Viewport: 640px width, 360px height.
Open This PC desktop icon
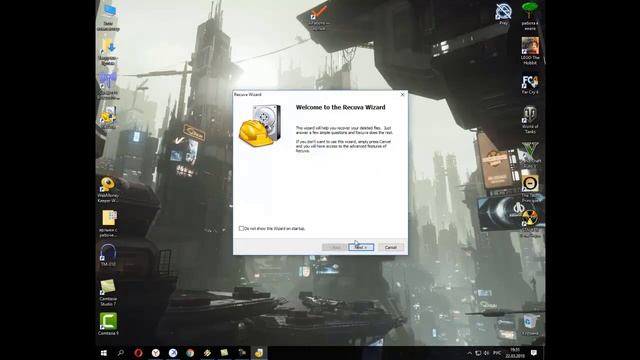click(x=109, y=17)
